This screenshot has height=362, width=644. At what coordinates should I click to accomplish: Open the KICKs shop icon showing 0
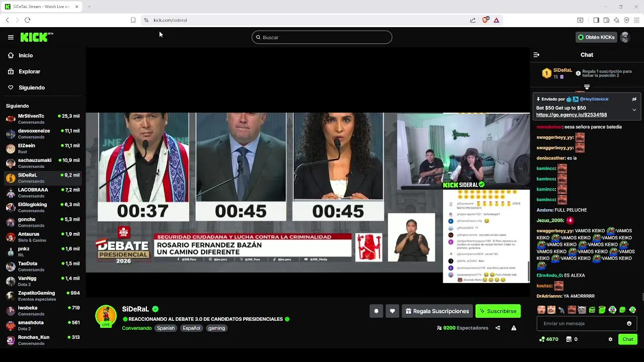[x=572, y=339]
